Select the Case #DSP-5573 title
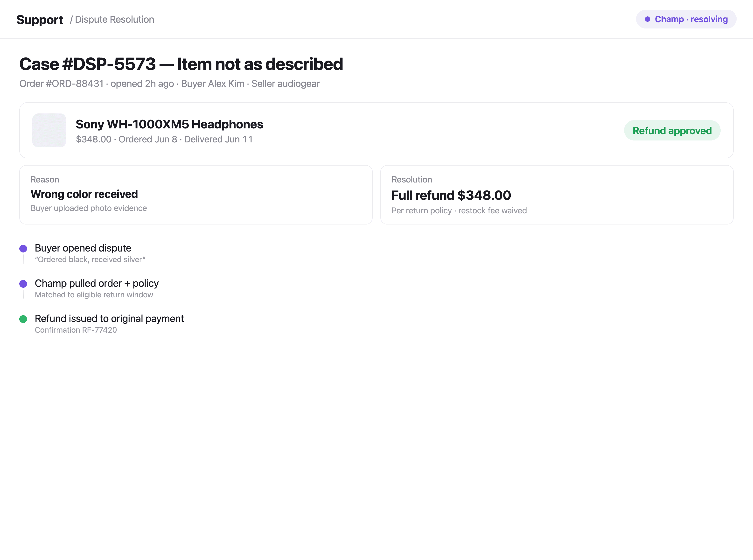The width and height of the screenshot is (753, 560). tap(181, 64)
